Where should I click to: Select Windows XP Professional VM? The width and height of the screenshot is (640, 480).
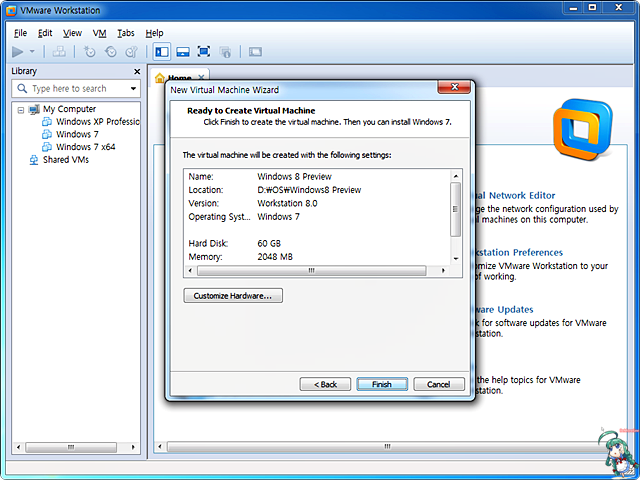coord(98,122)
